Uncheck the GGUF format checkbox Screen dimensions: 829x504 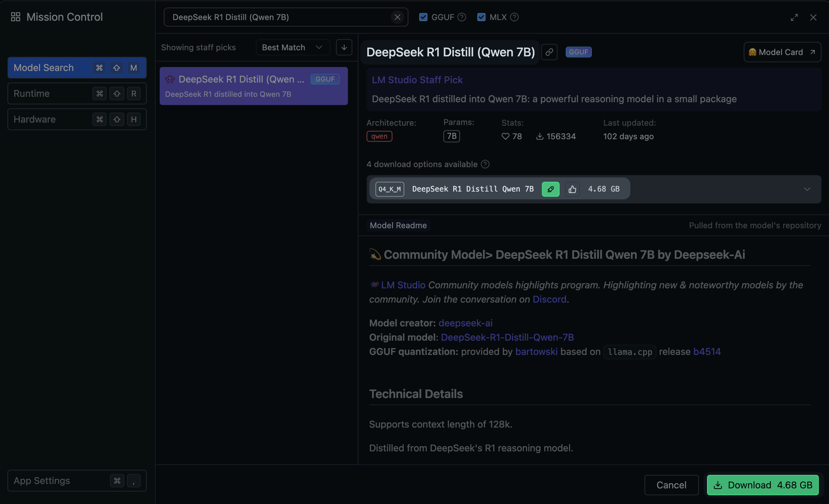[423, 17]
